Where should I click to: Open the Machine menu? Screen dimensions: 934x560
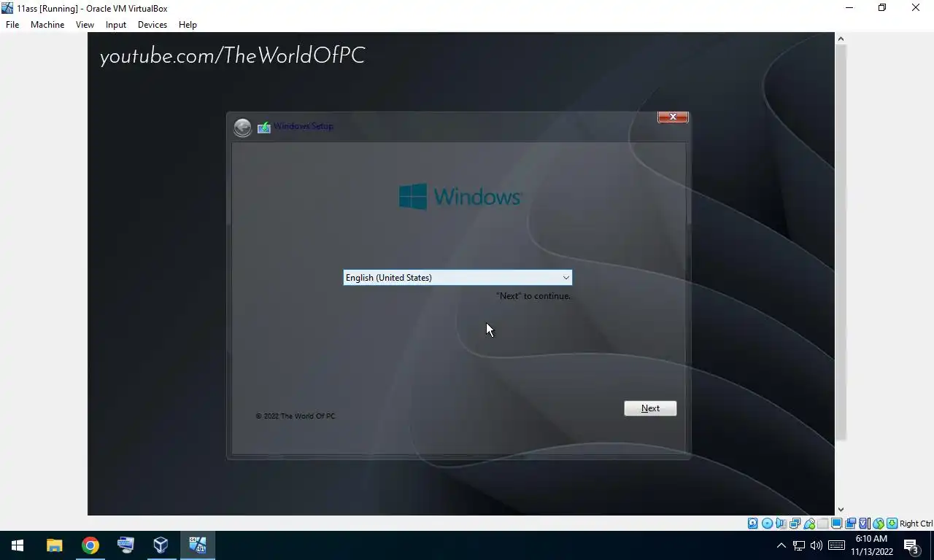click(47, 24)
